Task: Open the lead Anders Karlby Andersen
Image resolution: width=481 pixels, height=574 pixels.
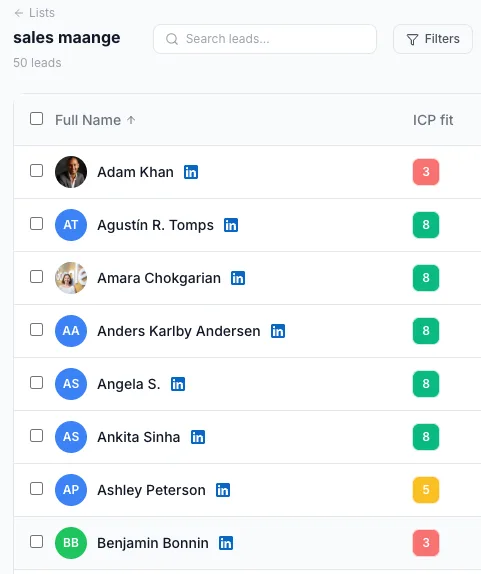Action: [179, 331]
